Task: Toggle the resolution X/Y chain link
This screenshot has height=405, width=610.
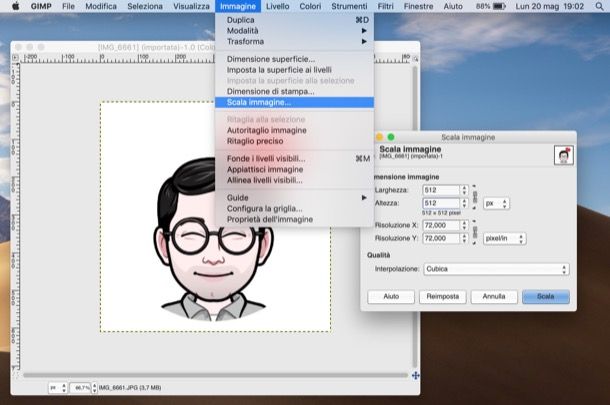Action: click(x=475, y=232)
